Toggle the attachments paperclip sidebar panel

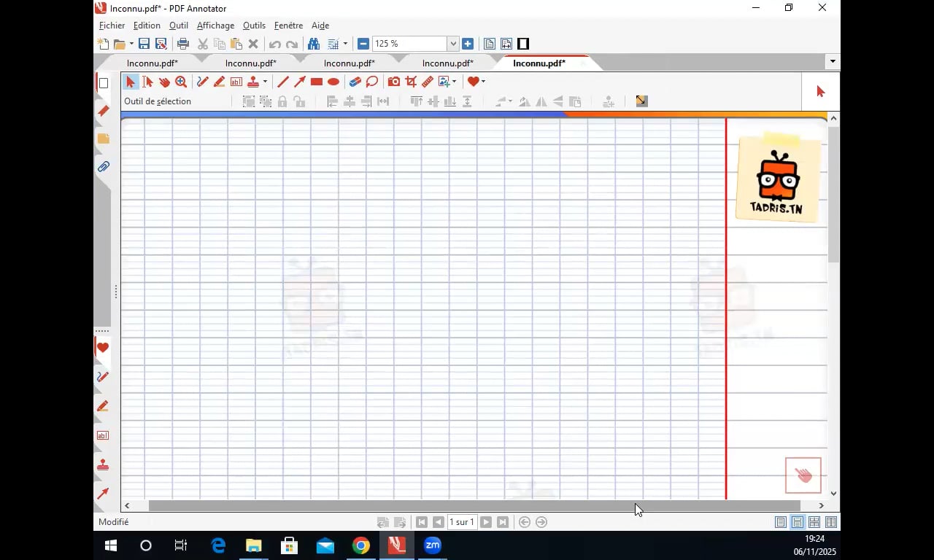point(103,167)
